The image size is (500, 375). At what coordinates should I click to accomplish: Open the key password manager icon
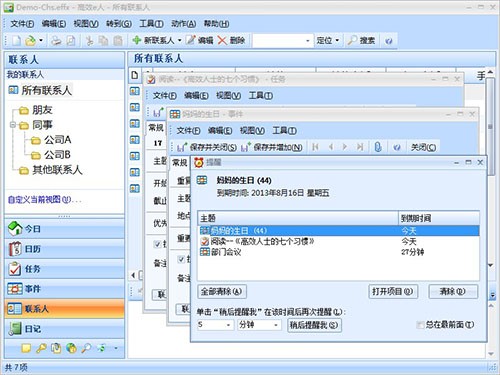(41, 348)
